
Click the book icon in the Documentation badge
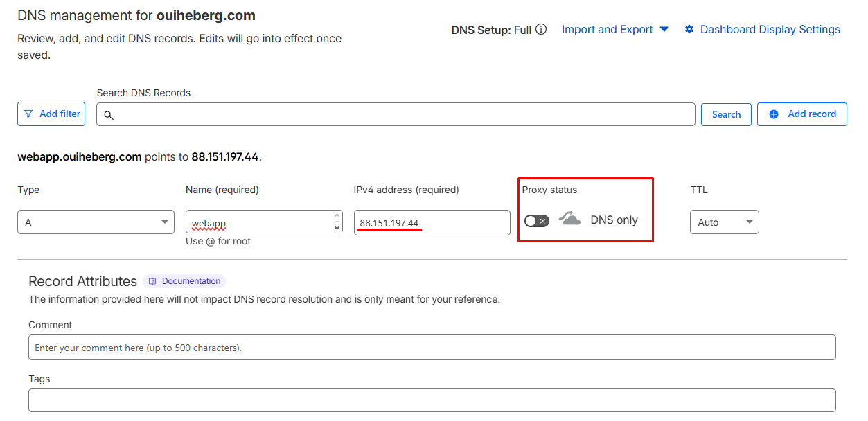(x=152, y=281)
